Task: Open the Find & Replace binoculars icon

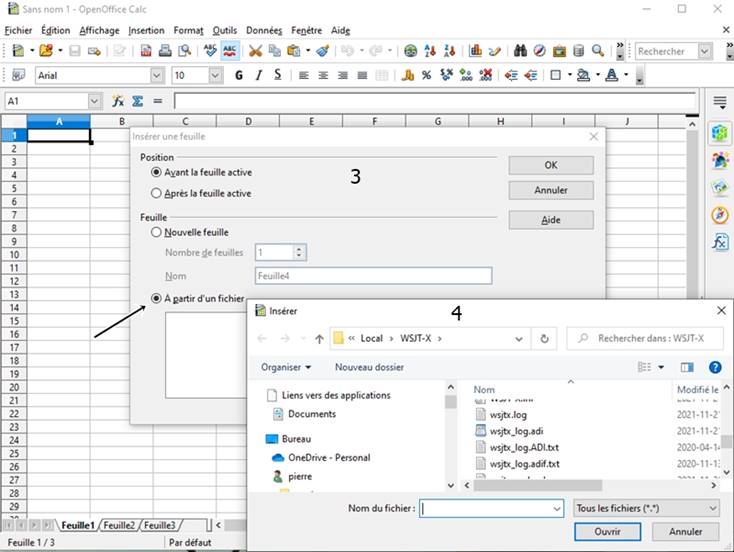Action: pos(520,51)
